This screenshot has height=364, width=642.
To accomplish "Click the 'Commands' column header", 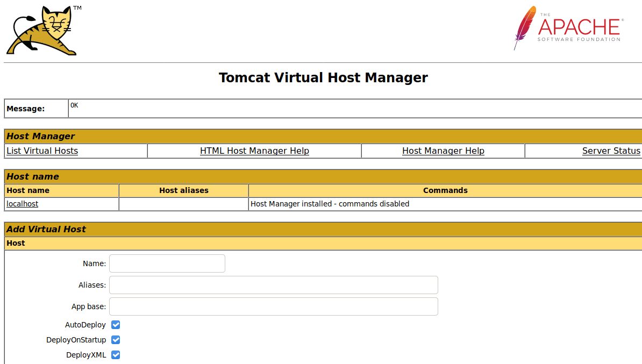I will (x=445, y=190).
